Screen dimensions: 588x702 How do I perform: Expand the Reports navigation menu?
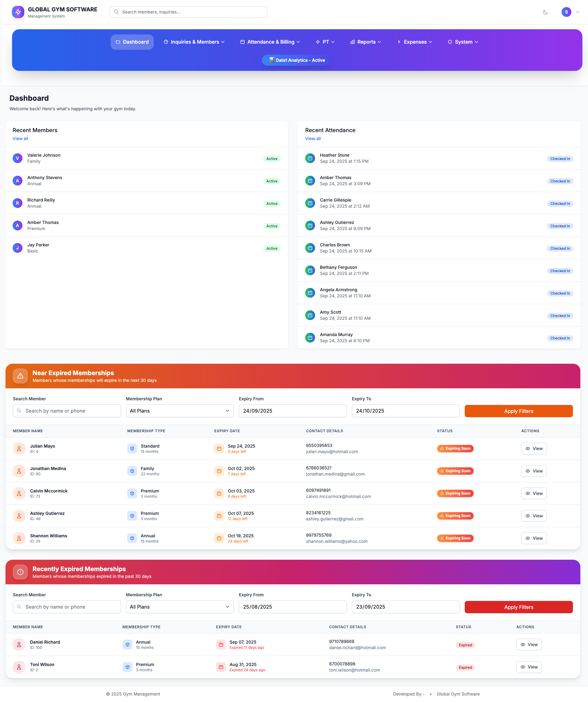tap(365, 42)
